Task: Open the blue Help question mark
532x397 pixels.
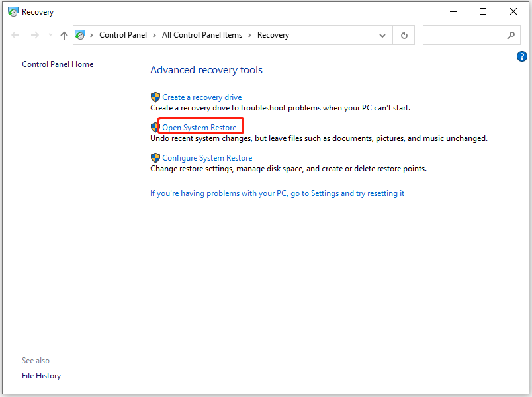Action: click(522, 56)
